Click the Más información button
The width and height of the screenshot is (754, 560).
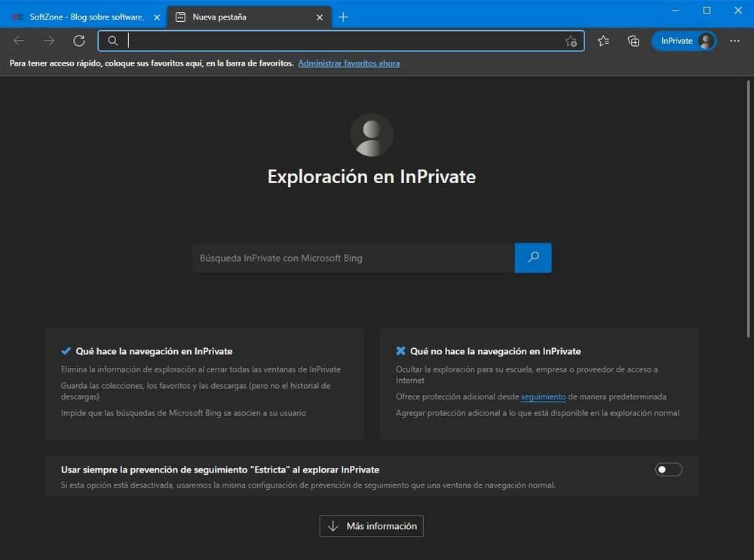point(371,526)
